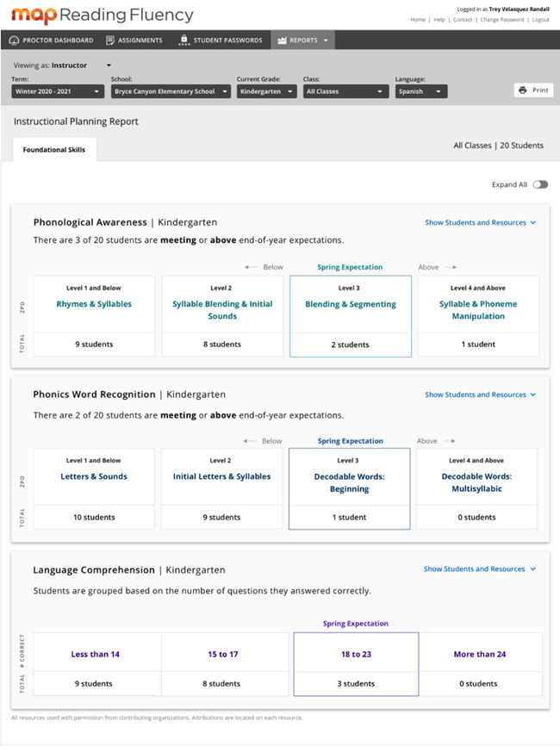Select the Proctor Dashboard speedometer icon

pyautogui.click(x=12, y=39)
